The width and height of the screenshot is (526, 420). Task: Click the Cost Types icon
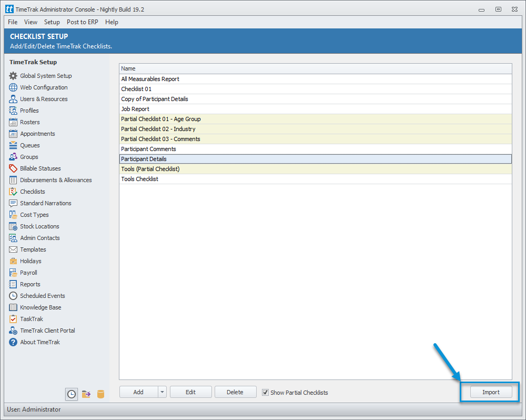tap(13, 215)
